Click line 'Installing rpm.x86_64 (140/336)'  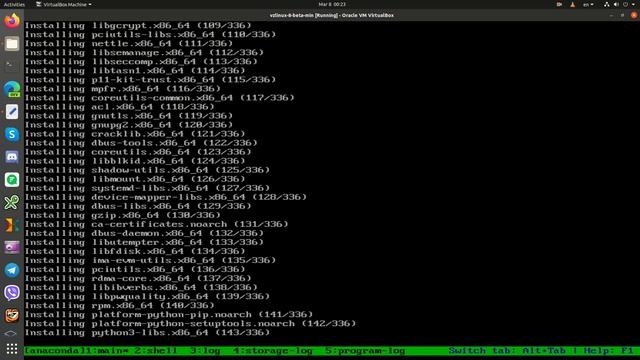point(120,305)
